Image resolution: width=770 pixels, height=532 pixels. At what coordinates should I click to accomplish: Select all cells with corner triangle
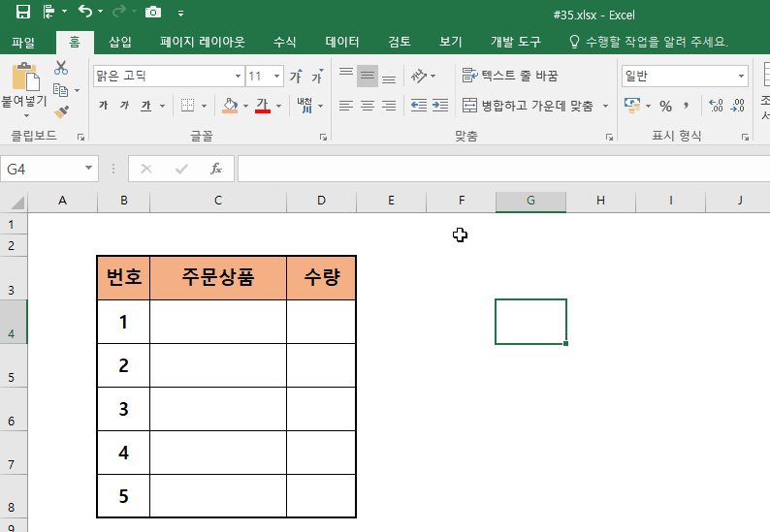16,203
